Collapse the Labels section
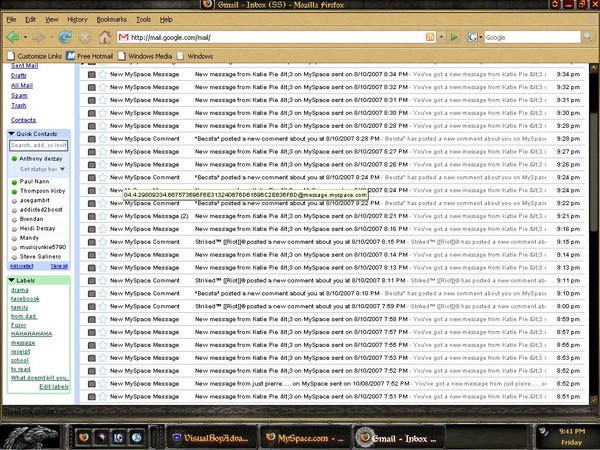 [x=11, y=280]
